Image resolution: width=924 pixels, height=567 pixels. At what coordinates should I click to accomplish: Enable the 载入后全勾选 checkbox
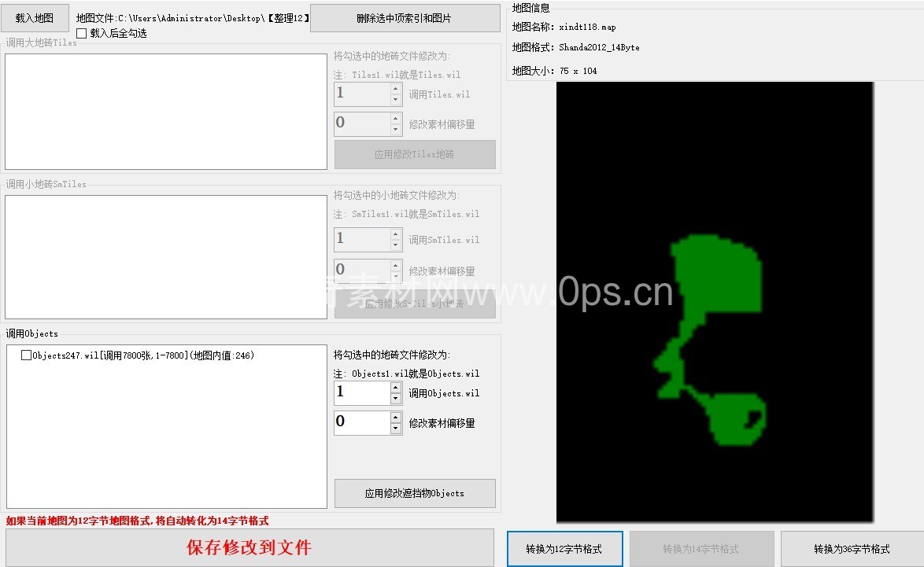82,33
